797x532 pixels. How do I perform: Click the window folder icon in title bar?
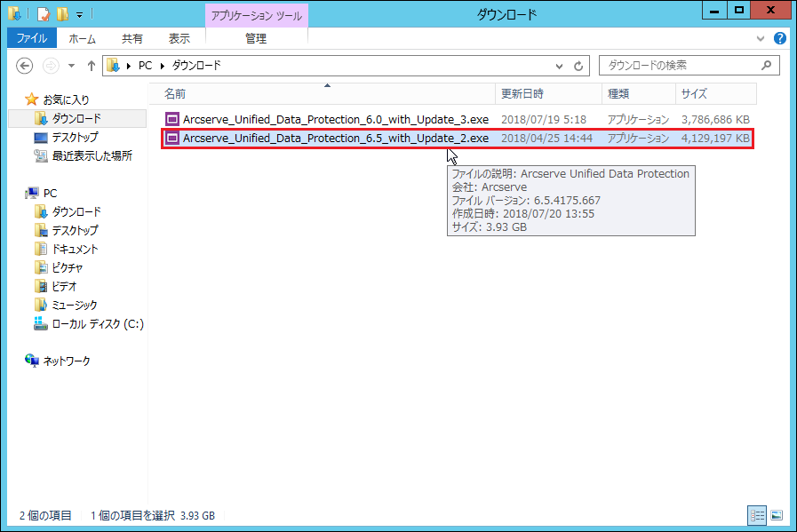coord(15,13)
